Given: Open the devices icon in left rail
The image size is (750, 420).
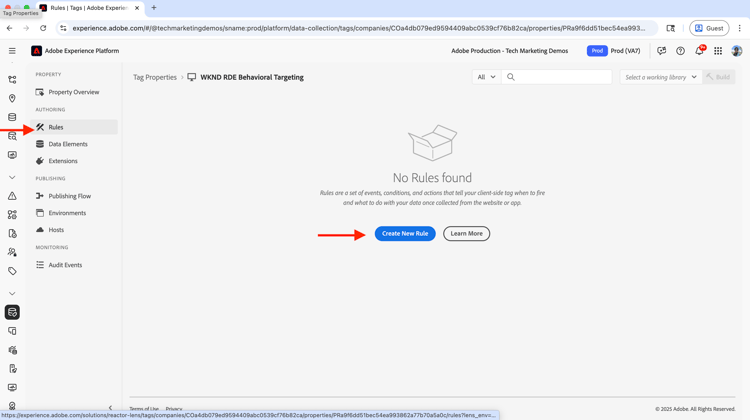Looking at the screenshot, I should pos(12,331).
